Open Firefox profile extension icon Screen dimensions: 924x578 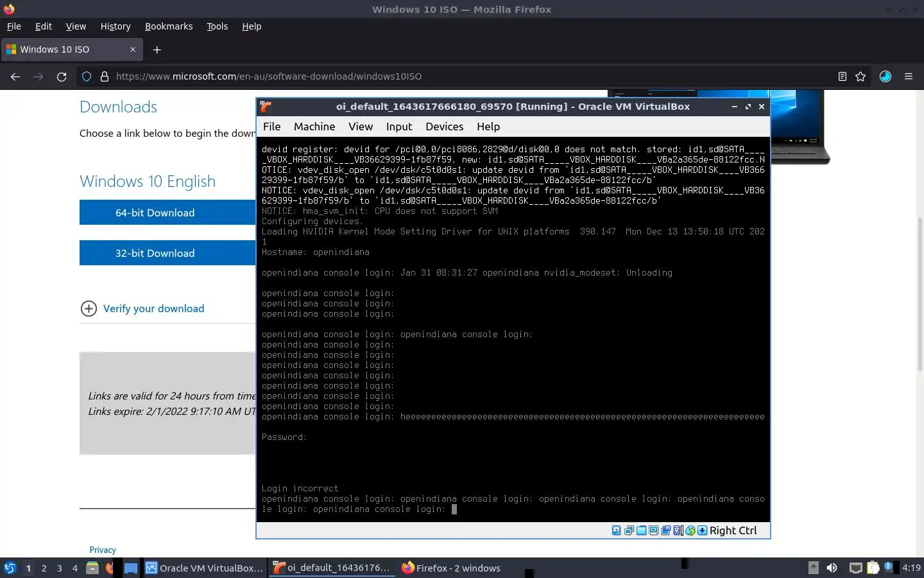[886, 76]
